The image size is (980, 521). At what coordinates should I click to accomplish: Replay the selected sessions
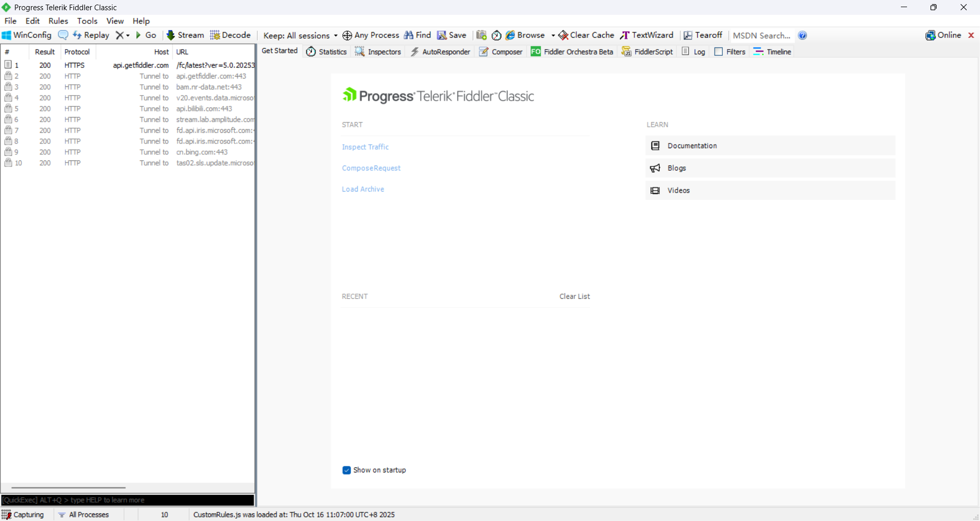(x=91, y=35)
